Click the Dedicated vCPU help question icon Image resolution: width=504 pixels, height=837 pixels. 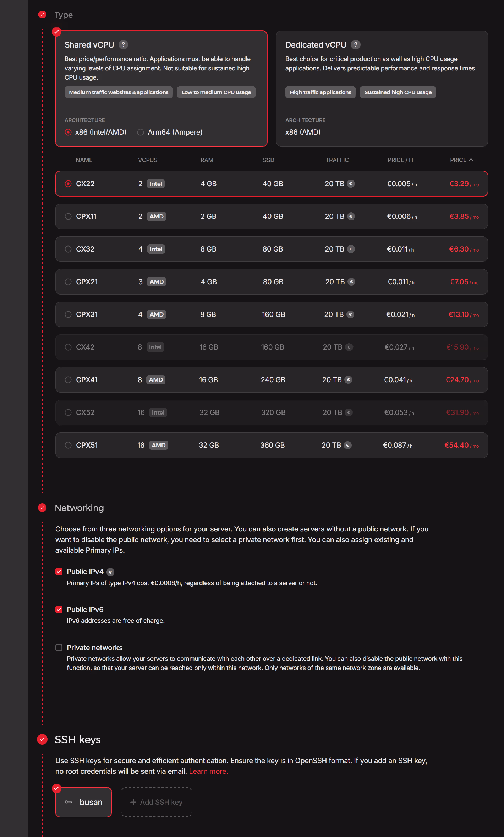click(x=355, y=45)
